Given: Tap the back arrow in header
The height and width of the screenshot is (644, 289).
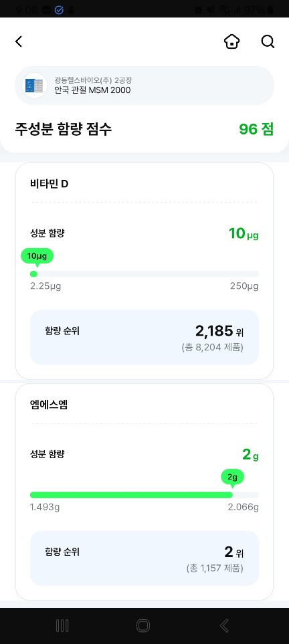Looking at the screenshot, I should click(x=19, y=41).
